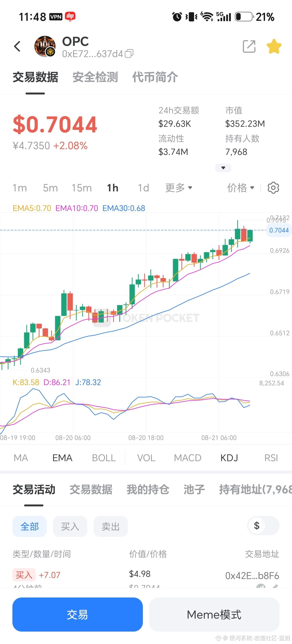Tap the 持有人数 7,968 value
This screenshot has height=644, width=292.
click(236, 152)
